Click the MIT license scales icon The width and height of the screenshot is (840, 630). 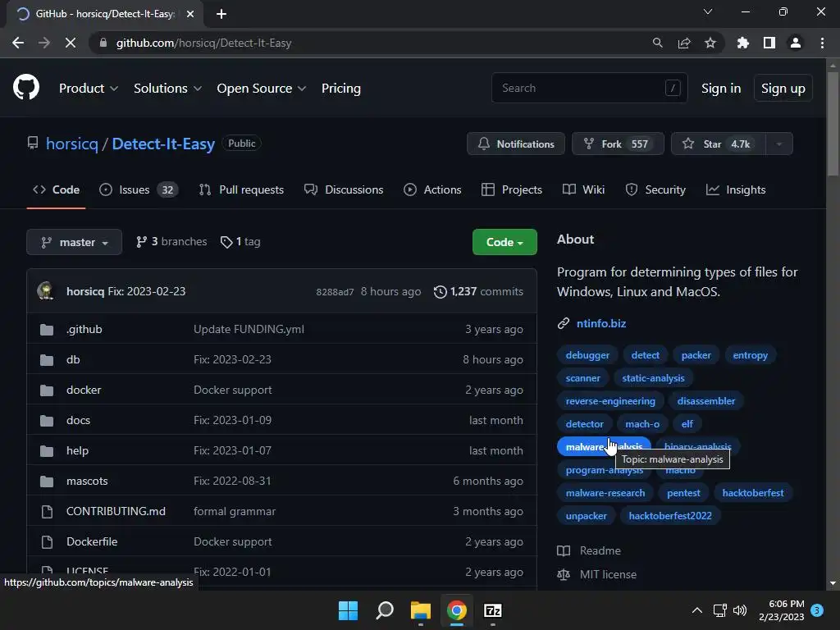pyautogui.click(x=564, y=574)
